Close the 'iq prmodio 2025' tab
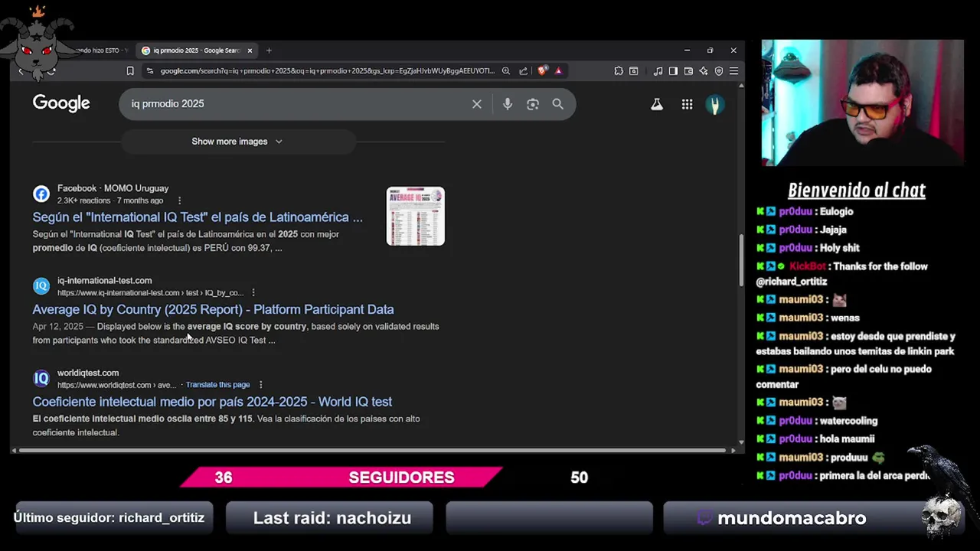 click(250, 51)
